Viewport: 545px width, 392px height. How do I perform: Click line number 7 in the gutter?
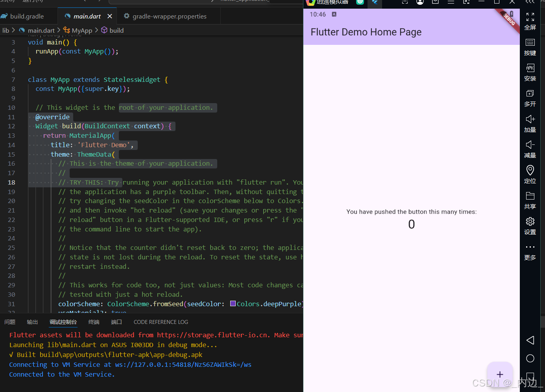[13, 80]
